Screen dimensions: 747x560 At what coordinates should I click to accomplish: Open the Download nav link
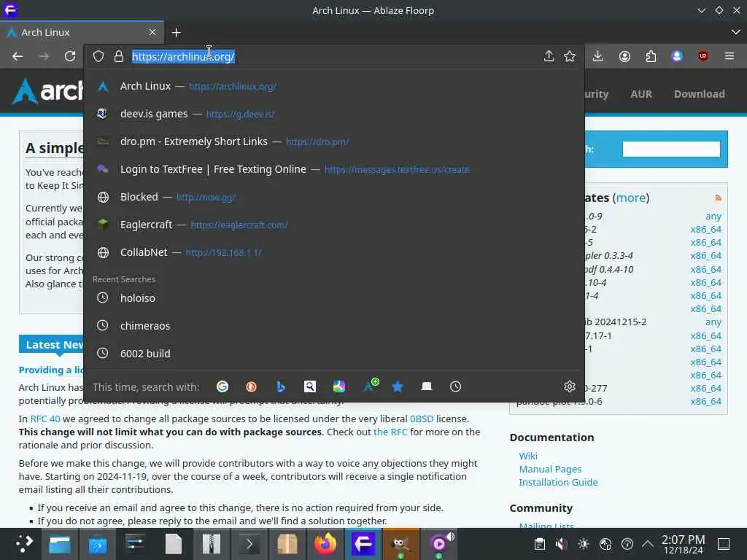click(699, 94)
